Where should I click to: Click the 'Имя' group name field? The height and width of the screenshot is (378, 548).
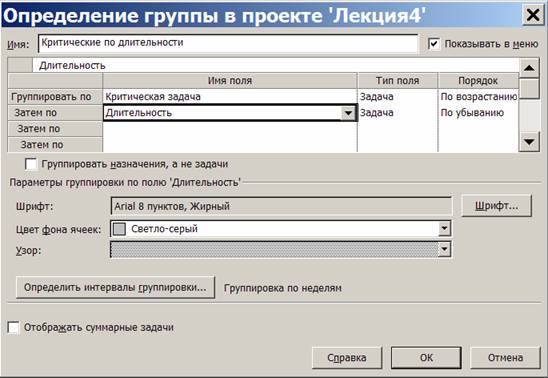pos(228,44)
